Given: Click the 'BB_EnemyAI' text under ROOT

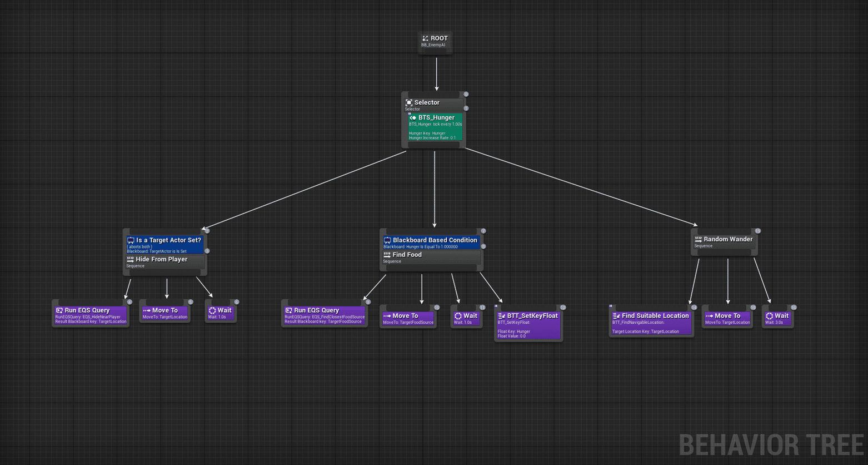Looking at the screenshot, I should coord(433,45).
